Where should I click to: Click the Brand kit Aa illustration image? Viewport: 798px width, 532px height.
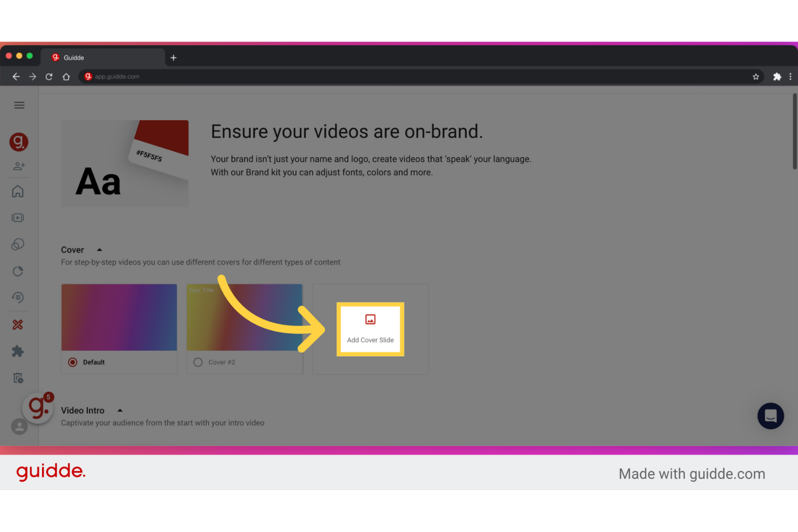coord(125,163)
